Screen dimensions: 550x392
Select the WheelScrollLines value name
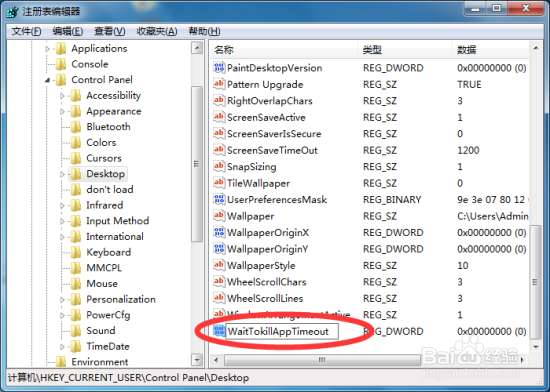click(265, 298)
